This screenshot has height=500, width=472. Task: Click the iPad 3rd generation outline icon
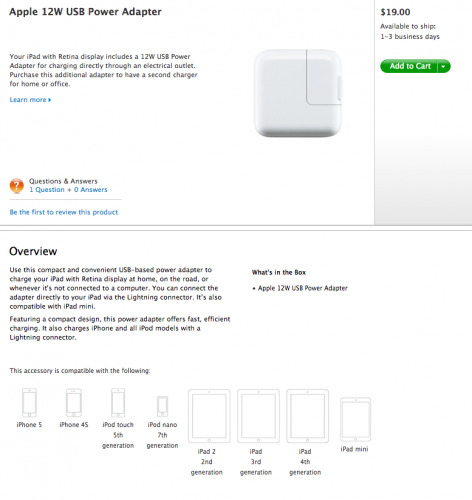click(258, 416)
